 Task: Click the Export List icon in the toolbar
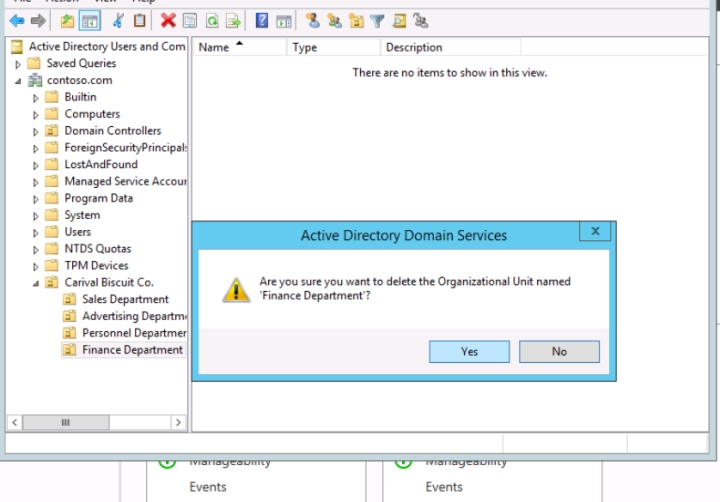233,21
